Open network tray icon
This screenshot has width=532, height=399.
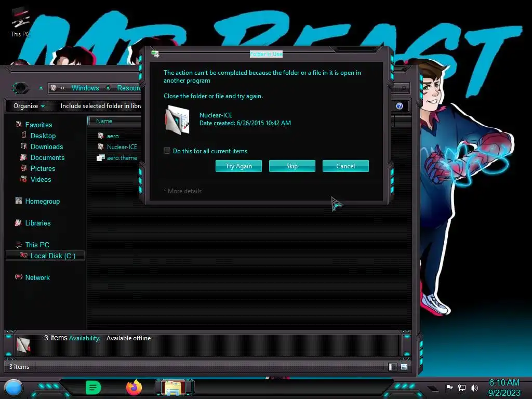tap(461, 388)
